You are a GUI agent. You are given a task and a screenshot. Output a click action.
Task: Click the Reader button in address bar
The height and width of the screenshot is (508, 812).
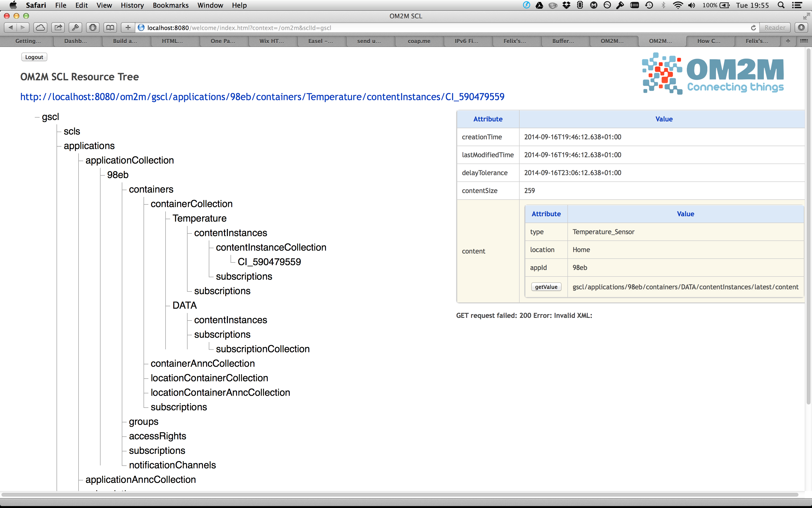click(775, 28)
